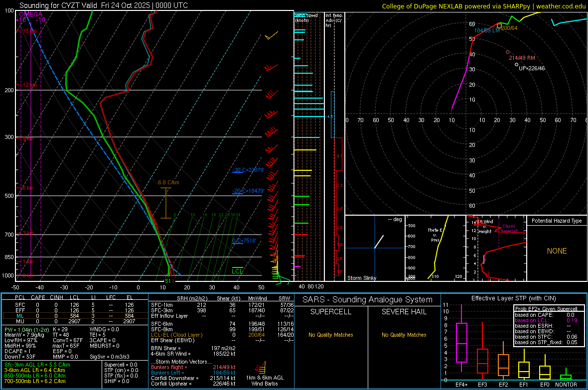Click the SEVERE HAIL analogue column header
The image size is (588, 390).
pos(404,312)
